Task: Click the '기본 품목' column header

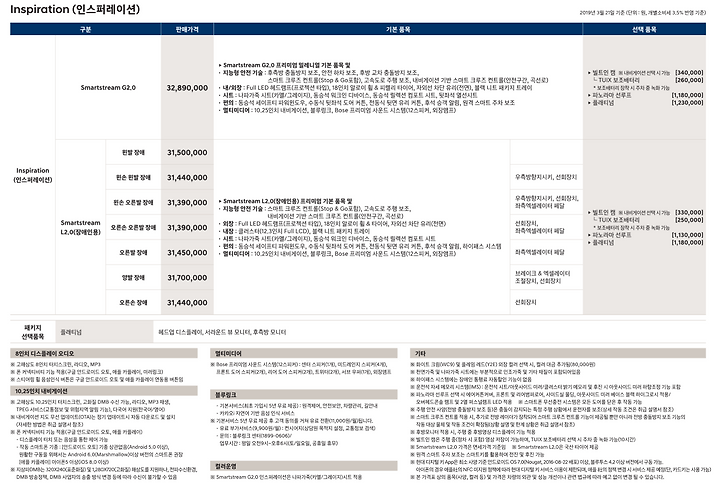Action: (398, 29)
